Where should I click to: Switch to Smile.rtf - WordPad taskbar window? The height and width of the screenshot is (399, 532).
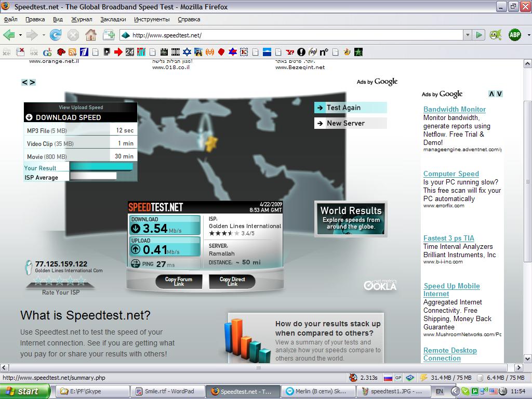(x=168, y=392)
